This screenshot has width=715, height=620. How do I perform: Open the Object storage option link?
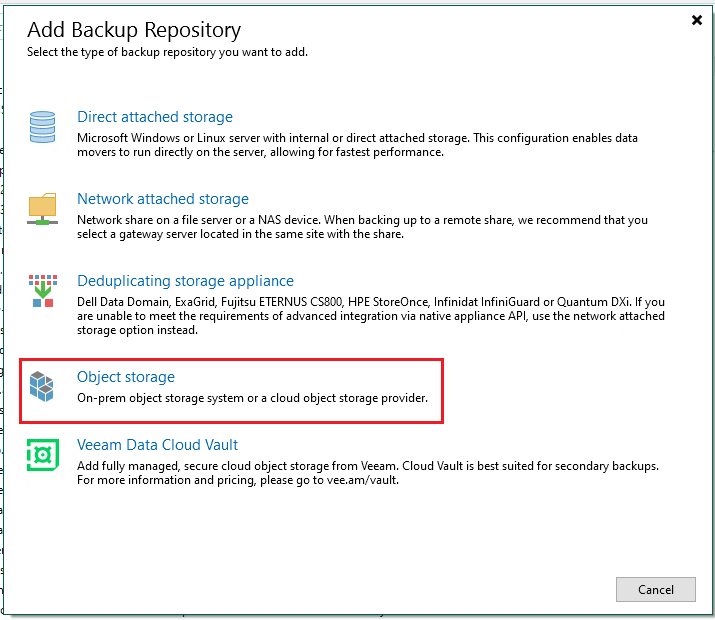click(x=126, y=377)
